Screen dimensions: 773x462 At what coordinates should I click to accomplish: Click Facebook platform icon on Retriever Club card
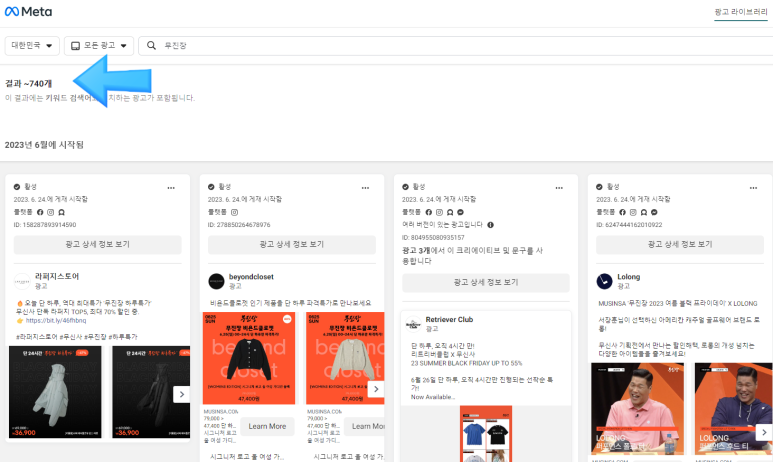coord(428,213)
